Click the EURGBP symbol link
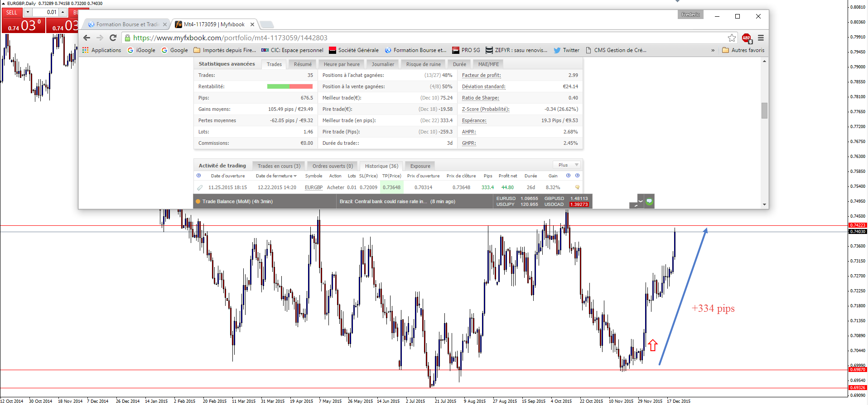 [313, 187]
